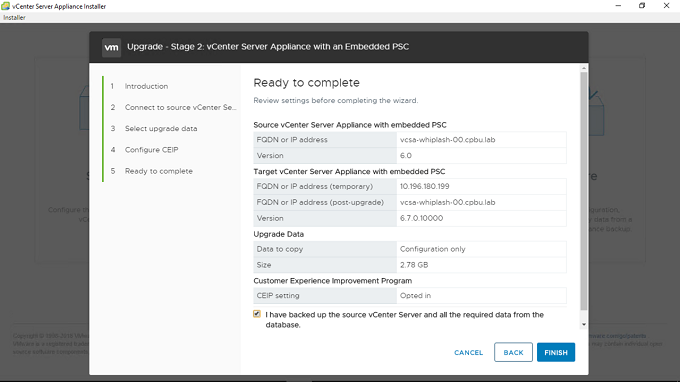Click the vm logo in dialog header
Viewport: 680px width, 382px height.
[111, 48]
